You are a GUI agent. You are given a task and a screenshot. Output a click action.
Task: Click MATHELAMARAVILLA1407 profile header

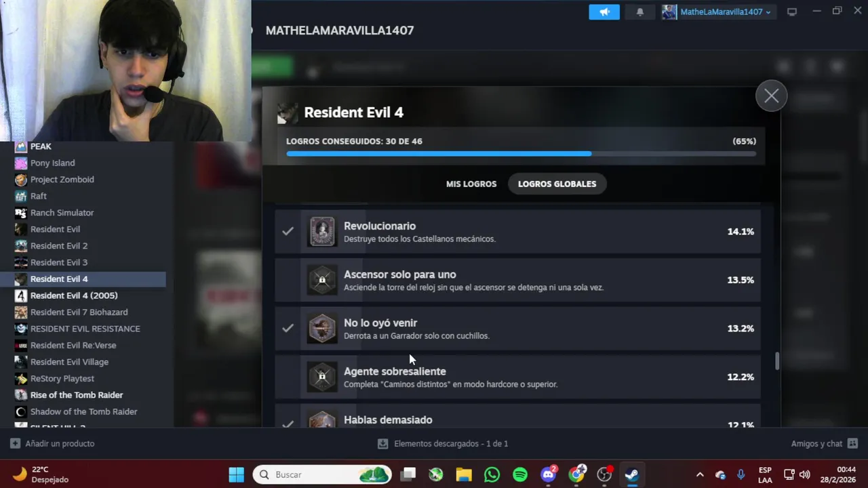tap(340, 30)
